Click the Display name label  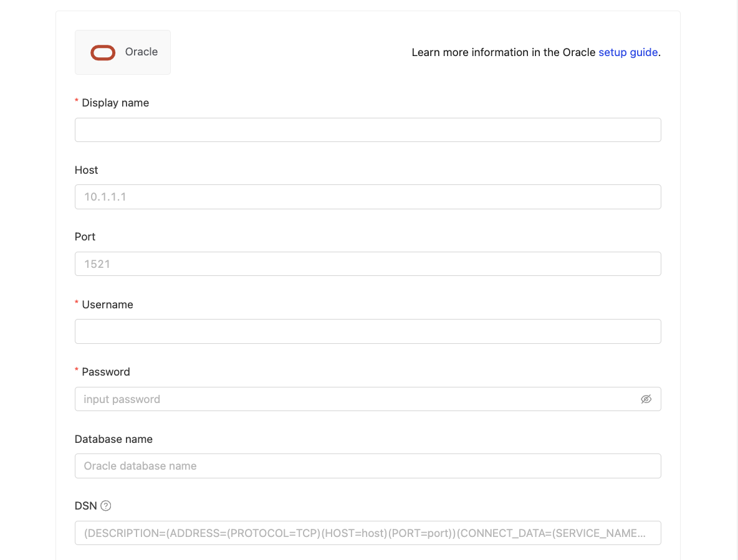point(115,103)
